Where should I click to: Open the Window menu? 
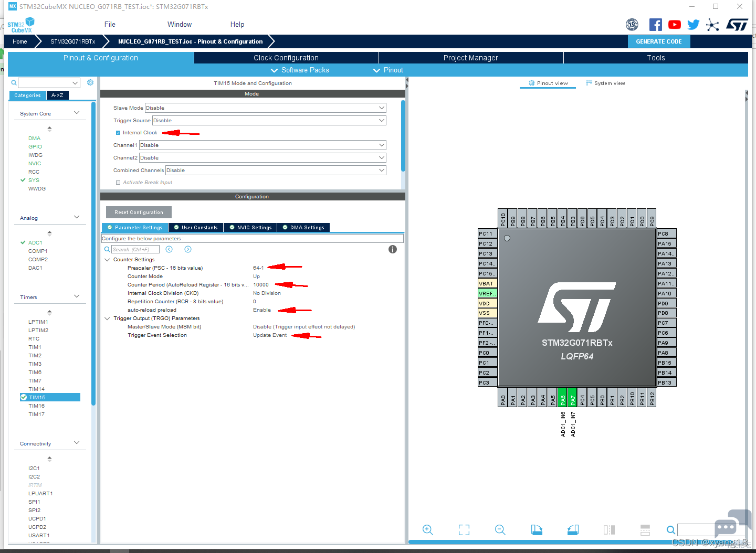[x=180, y=25]
